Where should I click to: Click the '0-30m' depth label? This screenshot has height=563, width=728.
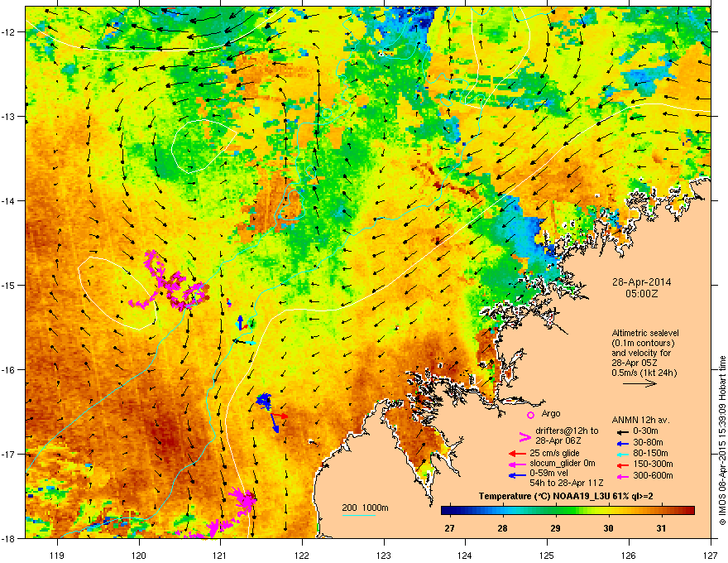(x=645, y=431)
